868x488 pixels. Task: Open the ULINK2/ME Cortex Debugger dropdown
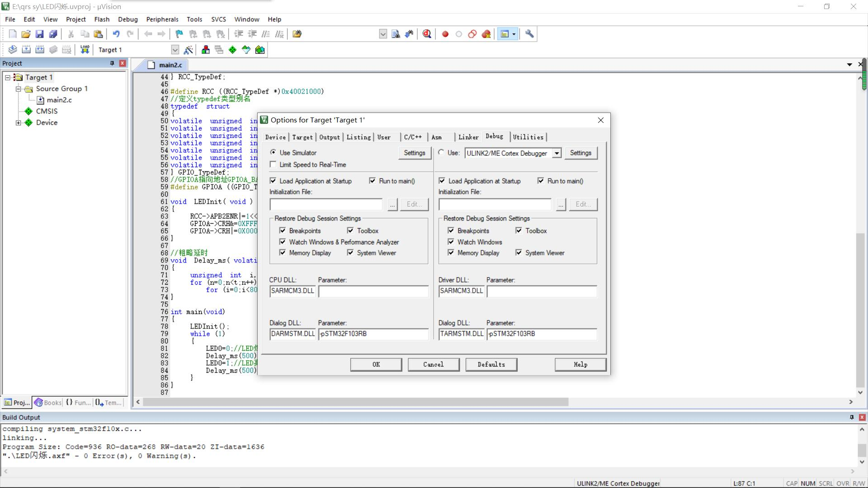point(557,153)
